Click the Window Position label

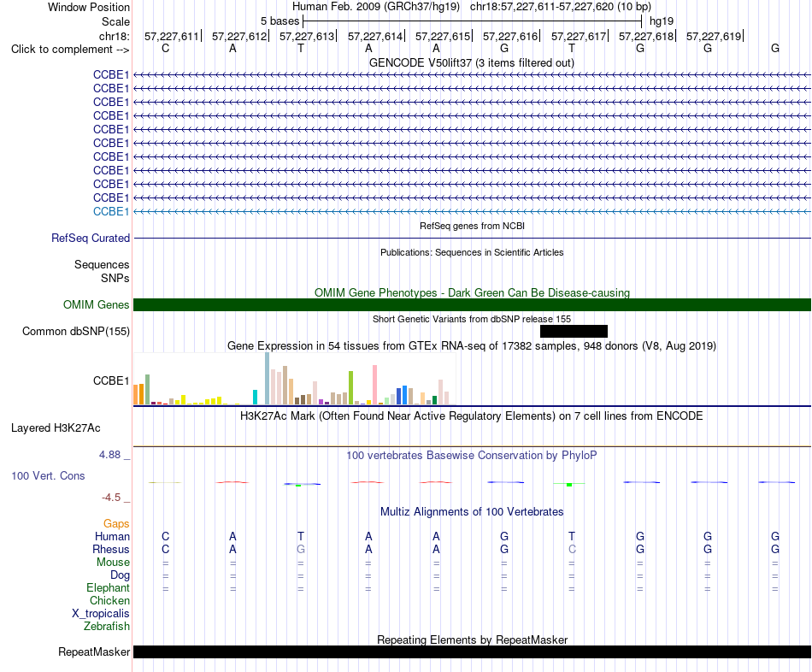tap(89, 7)
